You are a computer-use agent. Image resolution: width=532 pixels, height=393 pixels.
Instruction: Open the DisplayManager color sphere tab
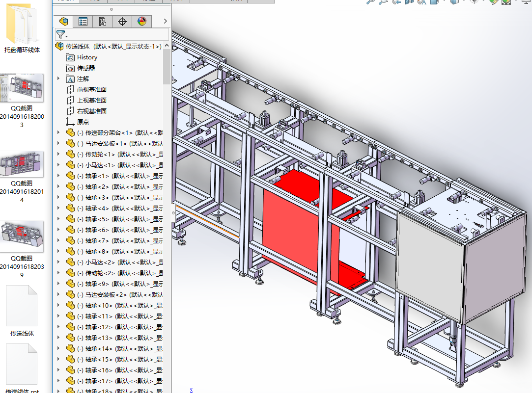pyautogui.click(x=142, y=22)
